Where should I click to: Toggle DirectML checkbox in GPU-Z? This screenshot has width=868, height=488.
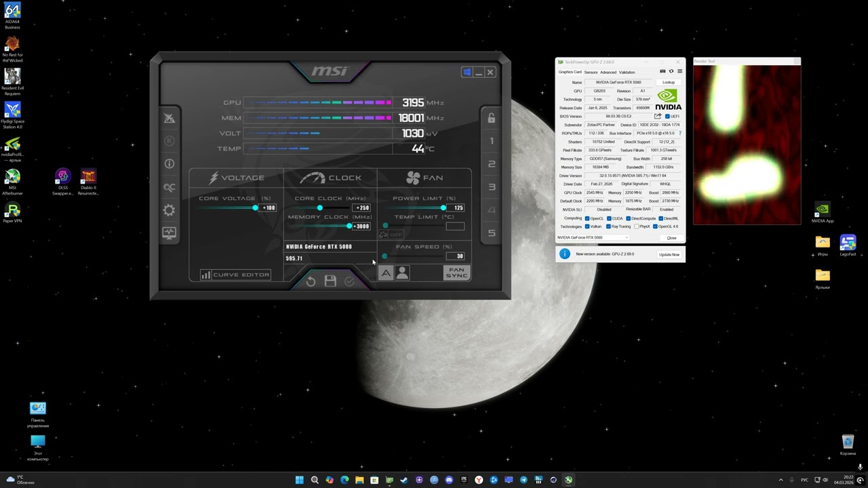pos(661,218)
